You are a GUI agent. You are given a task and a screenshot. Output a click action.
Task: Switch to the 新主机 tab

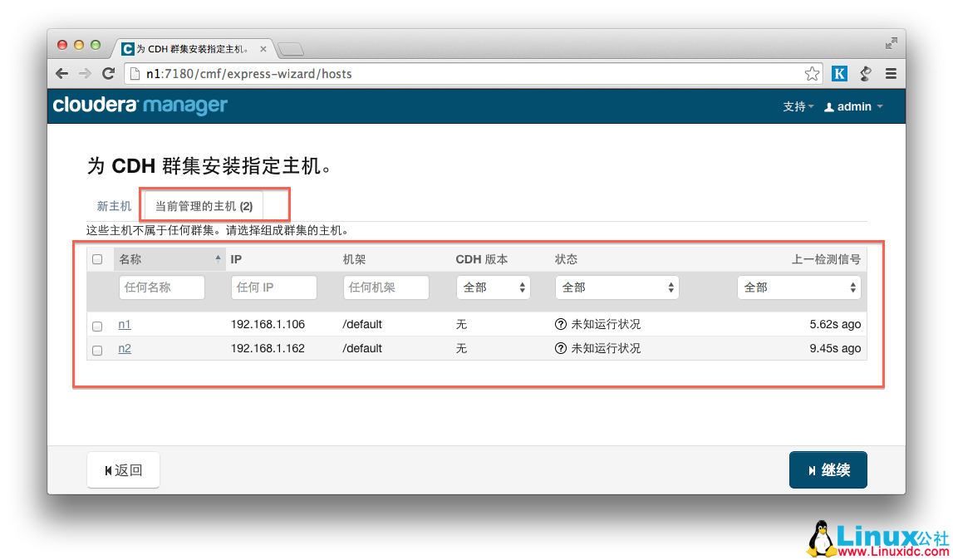tap(113, 205)
